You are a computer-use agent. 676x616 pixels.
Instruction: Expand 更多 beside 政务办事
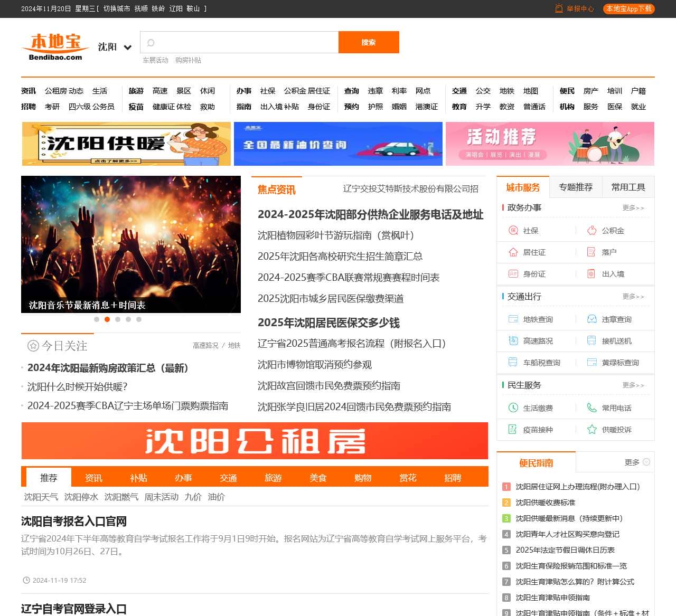tap(633, 208)
